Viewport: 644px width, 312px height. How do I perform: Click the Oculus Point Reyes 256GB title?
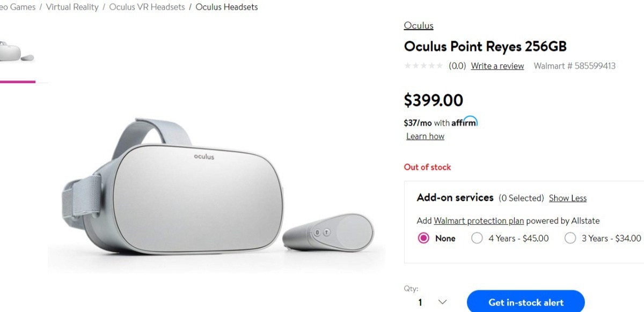(485, 46)
